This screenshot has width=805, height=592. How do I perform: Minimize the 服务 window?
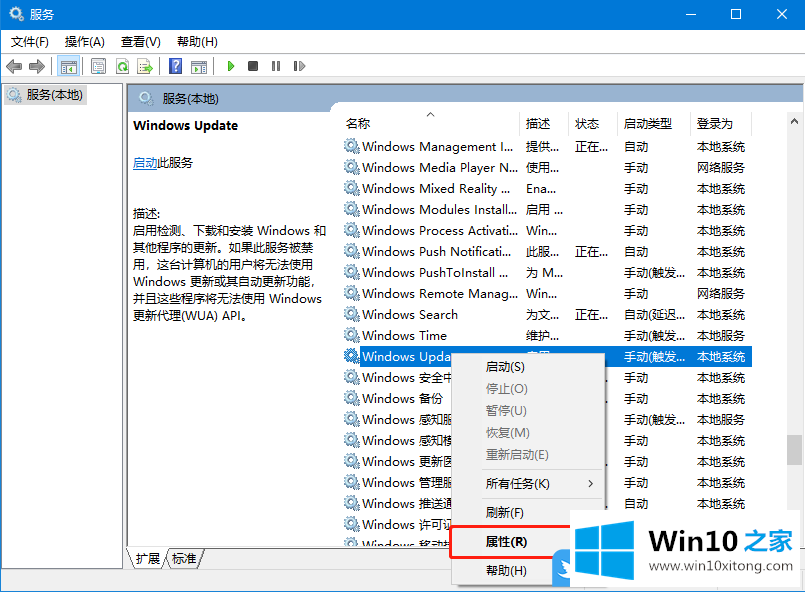[x=691, y=14]
